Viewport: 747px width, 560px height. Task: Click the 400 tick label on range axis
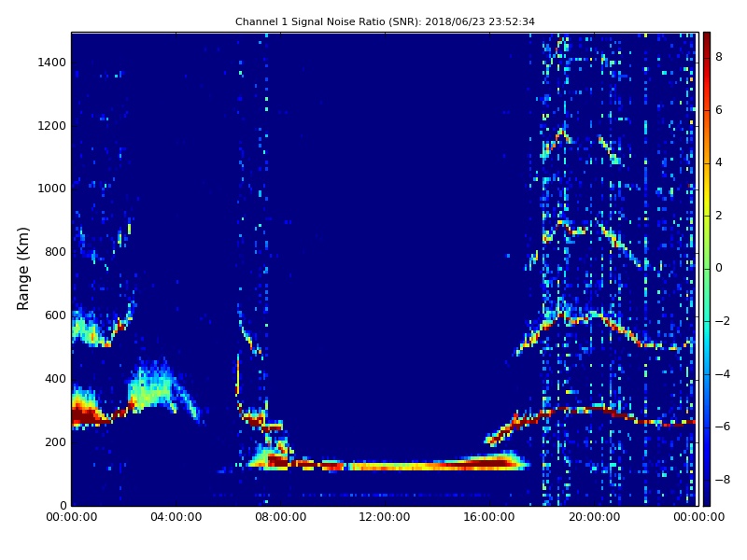[55, 379]
